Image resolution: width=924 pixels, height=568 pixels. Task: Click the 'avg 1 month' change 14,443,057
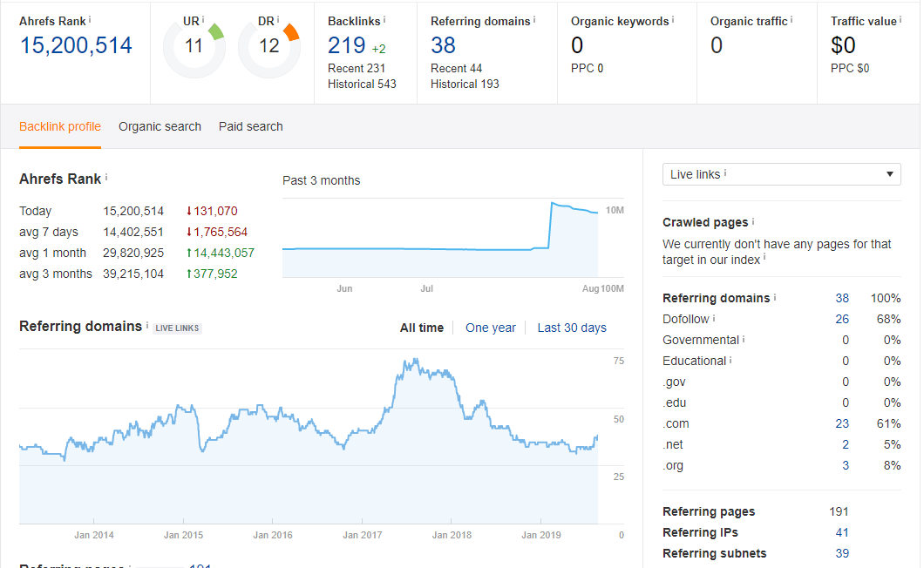221,253
